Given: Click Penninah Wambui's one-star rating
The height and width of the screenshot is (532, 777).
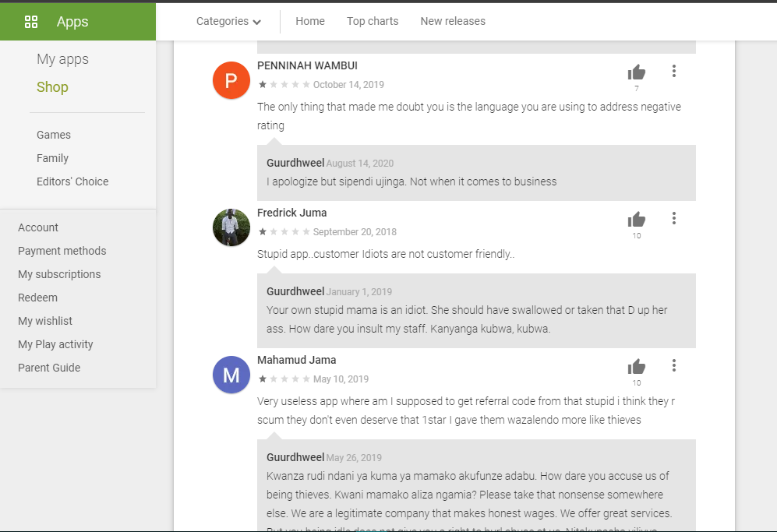Looking at the screenshot, I should 284,84.
